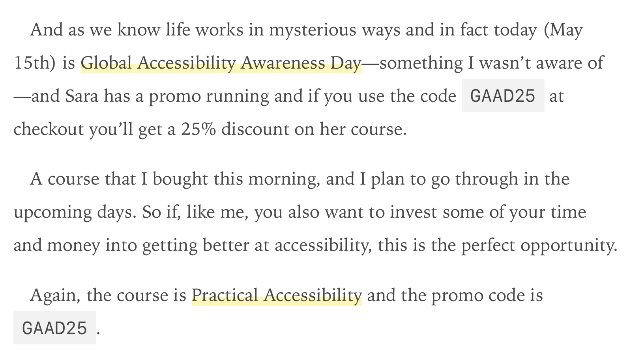
Task: Click the word "opportunity" ending the second paragraph
Action: (566, 246)
